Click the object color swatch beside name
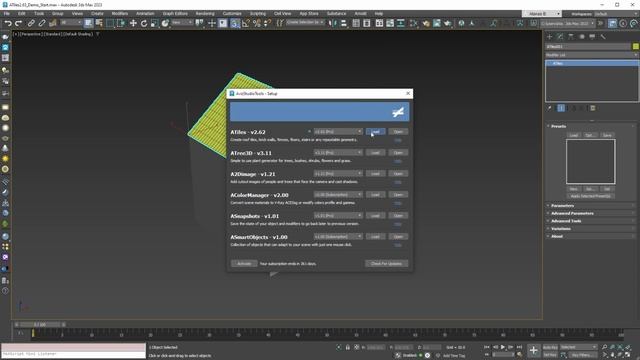 [x=636, y=47]
